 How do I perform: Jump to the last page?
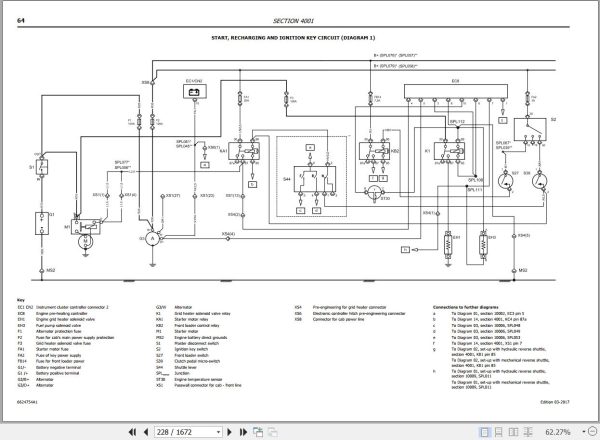[243, 432]
